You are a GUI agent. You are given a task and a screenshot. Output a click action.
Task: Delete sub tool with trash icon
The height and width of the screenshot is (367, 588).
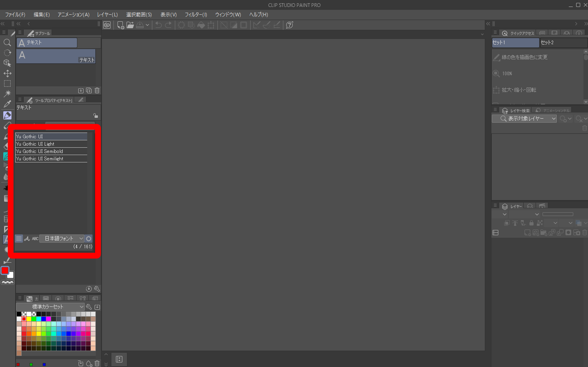[x=97, y=90]
